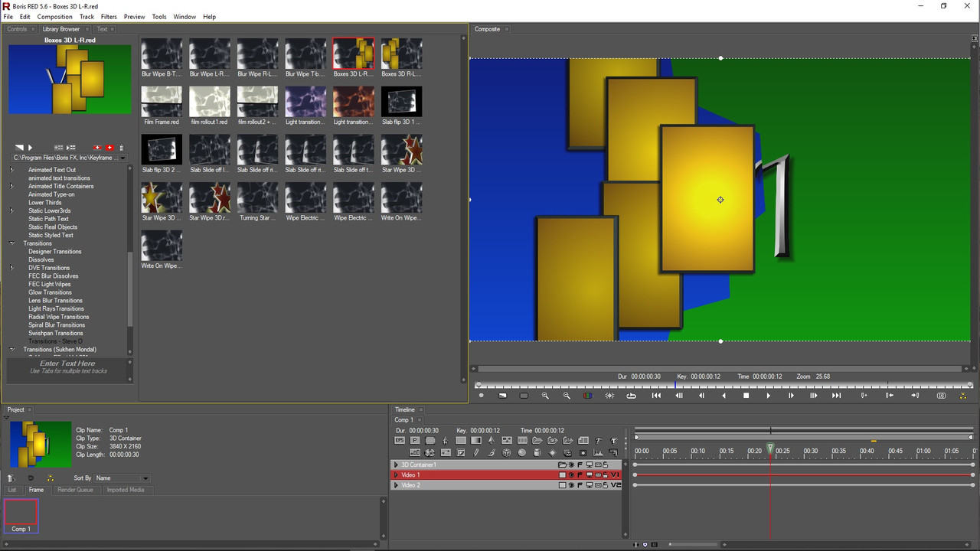Switch to the Render Queue tab
The width and height of the screenshot is (980, 551).
pos(75,490)
